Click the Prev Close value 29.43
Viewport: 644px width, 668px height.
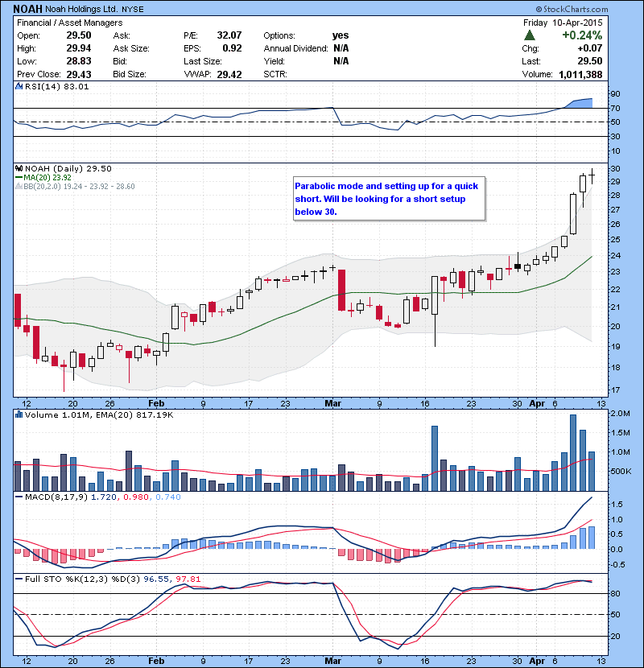pyautogui.click(x=78, y=75)
